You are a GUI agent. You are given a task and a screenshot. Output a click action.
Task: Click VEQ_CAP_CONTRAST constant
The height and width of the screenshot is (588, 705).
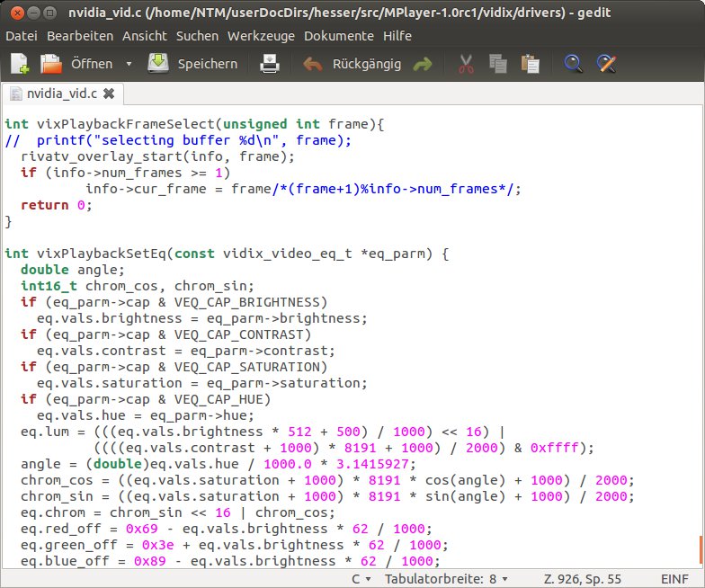click(239, 334)
